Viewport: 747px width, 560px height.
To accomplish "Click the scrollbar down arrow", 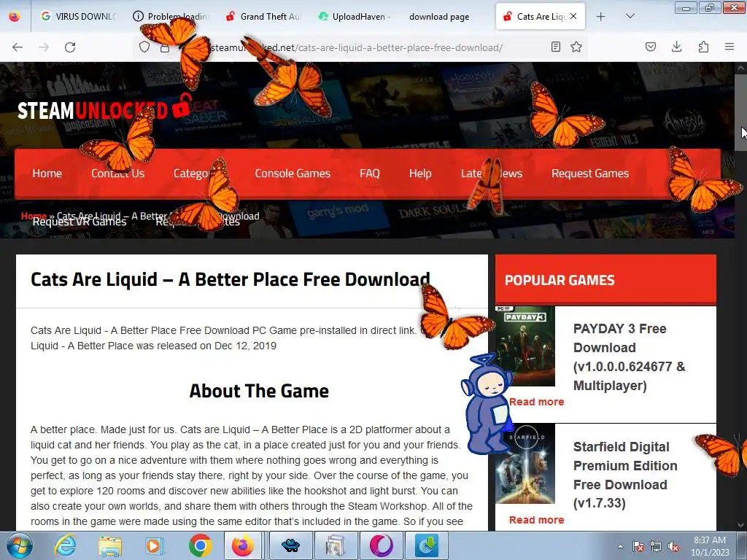I will point(740,525).
